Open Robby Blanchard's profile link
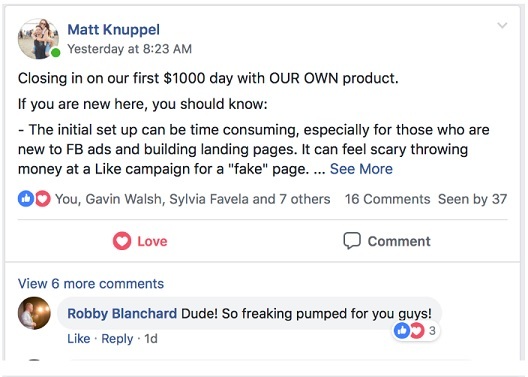Image resolution: width=528 pixels, height=377 pixels. pyautogui.click(x=122, y=313)
